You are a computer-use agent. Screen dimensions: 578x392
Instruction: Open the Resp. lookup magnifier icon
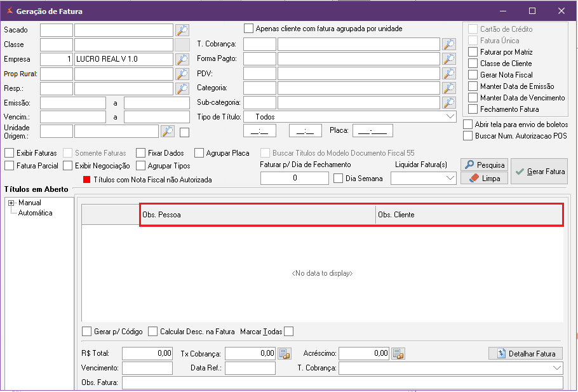[182, 88]
